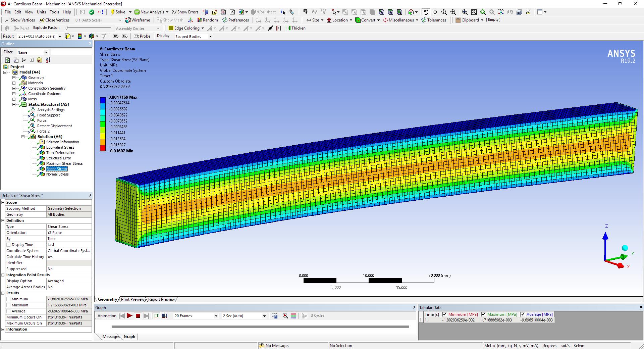Open the Filter Name dropdown

pos(46,52)
